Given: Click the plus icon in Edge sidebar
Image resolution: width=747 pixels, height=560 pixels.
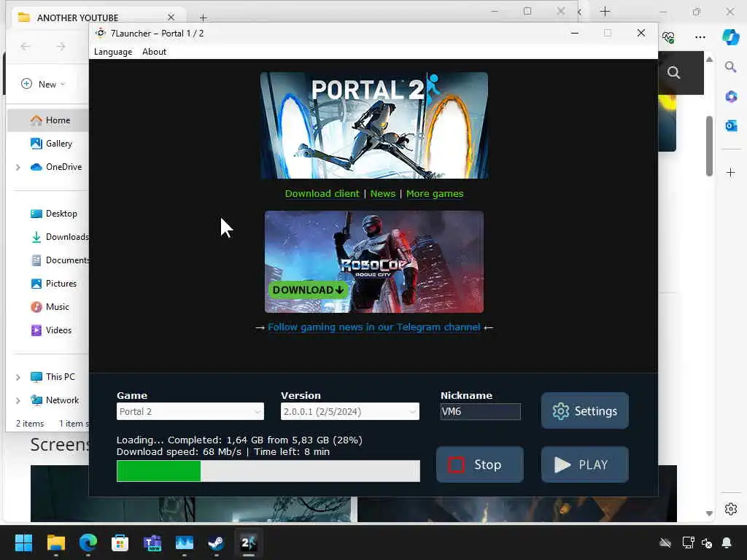Looking at the screenshot, I should (731, 172).
